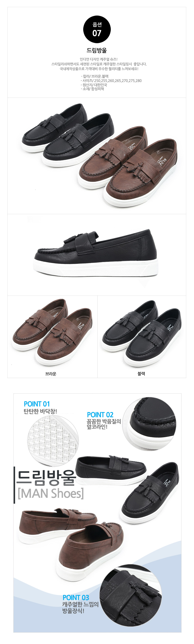Click the 브라운 color label
The height and width of the screenshot is (644, 194).
[x=51, y=374]
